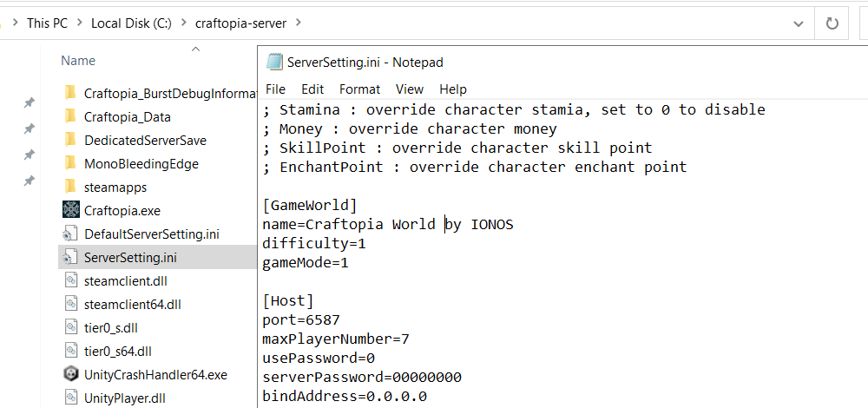Open the Notepad Edit menu
The height and width of the screenshot is (408, 868).
(312, 89)
